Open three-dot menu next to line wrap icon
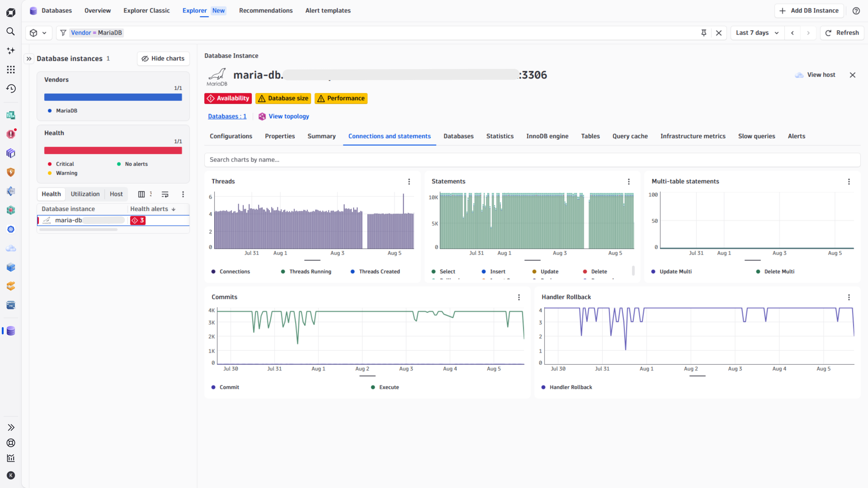This screenshot has height=488, width=868. pos(183,194)
